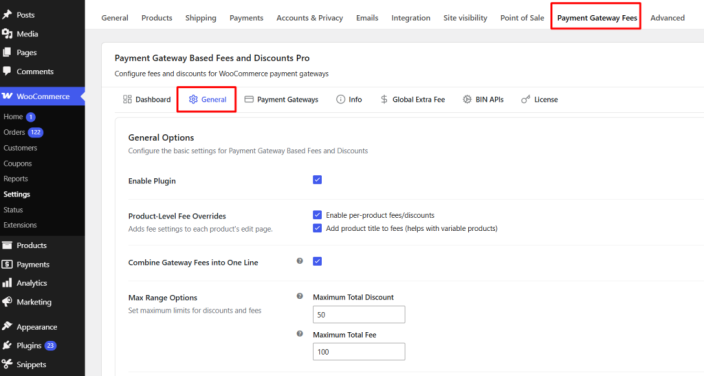Screen dimensions: 704x376
Task: Click the Maximum Total Fee field
Action: pos(359,352)
